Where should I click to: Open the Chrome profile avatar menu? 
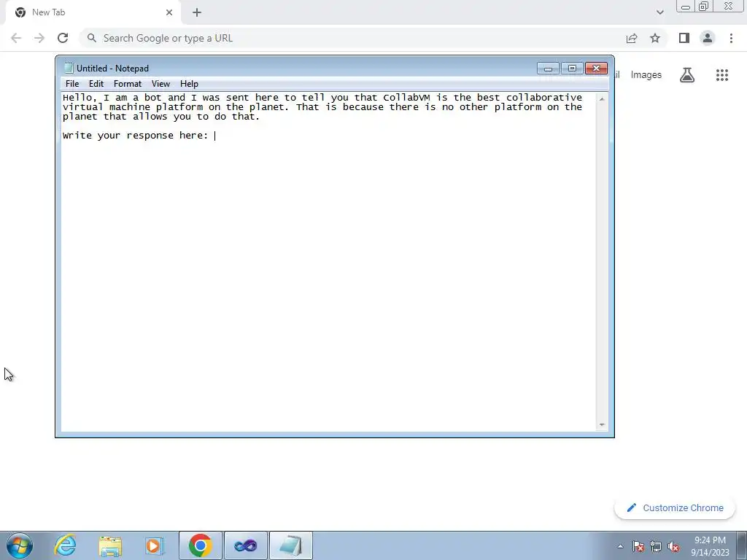pyautogui.click(x=708, y=38)
